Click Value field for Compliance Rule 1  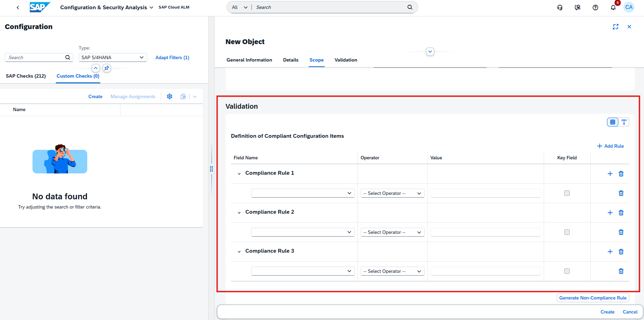coord(486,193)
